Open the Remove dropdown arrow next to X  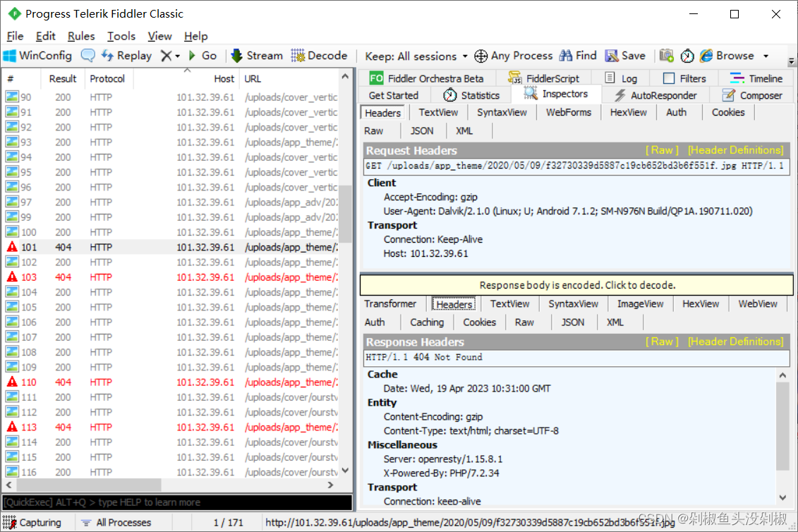tap(178, 56)
